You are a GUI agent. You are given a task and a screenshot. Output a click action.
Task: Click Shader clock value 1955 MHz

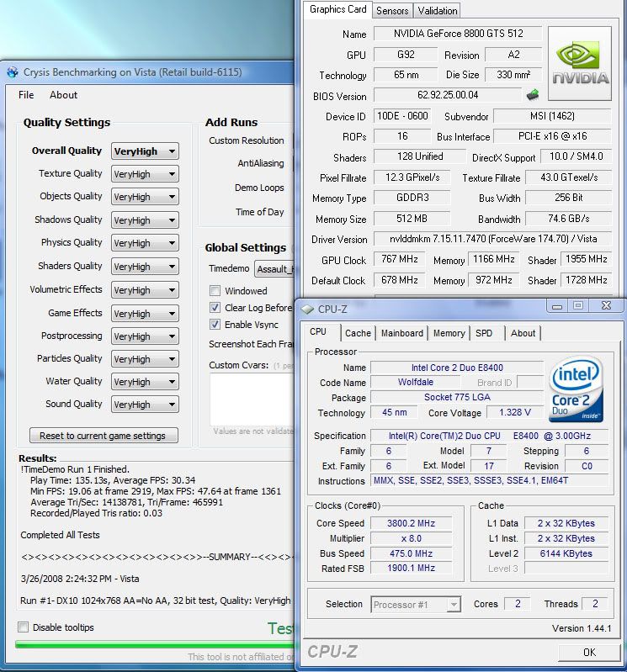(x=587, y=259)
